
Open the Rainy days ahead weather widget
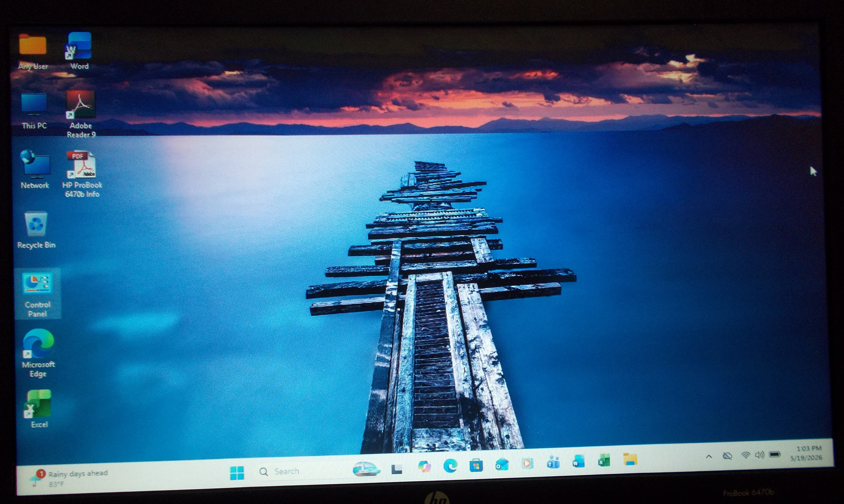pos(69,478)
